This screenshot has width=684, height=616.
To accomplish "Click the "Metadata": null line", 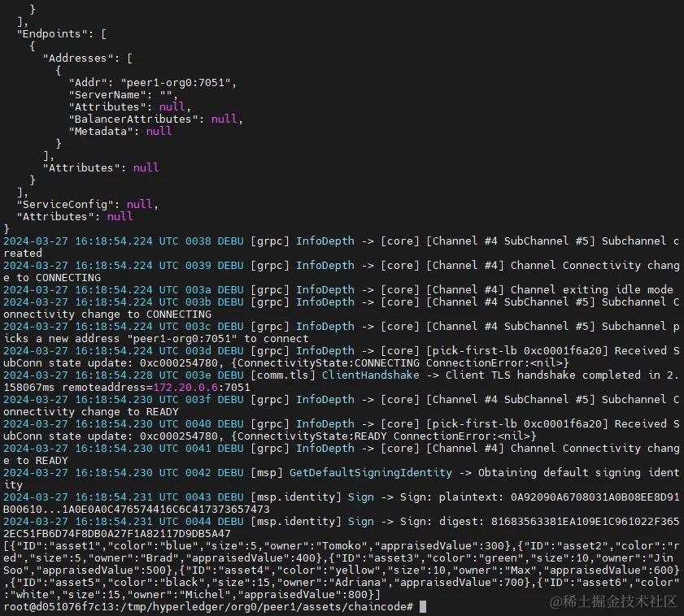I will click(x=120, y=132).
